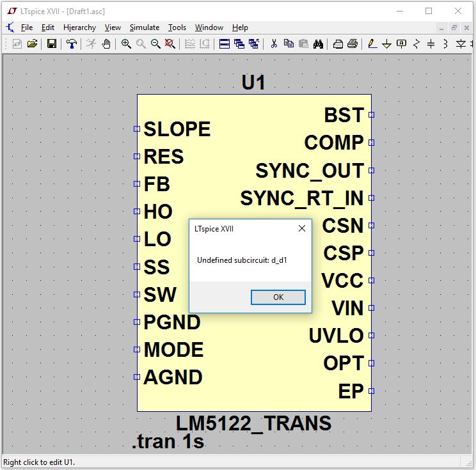Click the PGND pin label
Viewport: 476px width, 470px height.
172,322
